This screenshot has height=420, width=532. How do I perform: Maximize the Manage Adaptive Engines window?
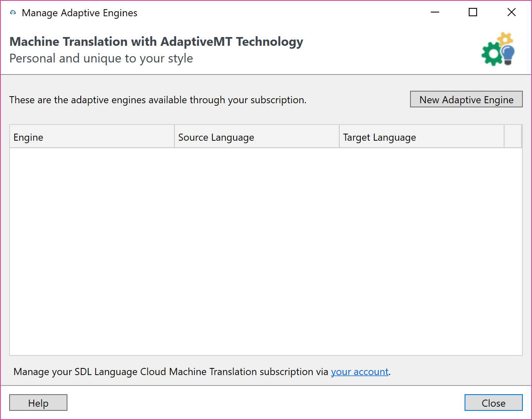coord(473,12)
